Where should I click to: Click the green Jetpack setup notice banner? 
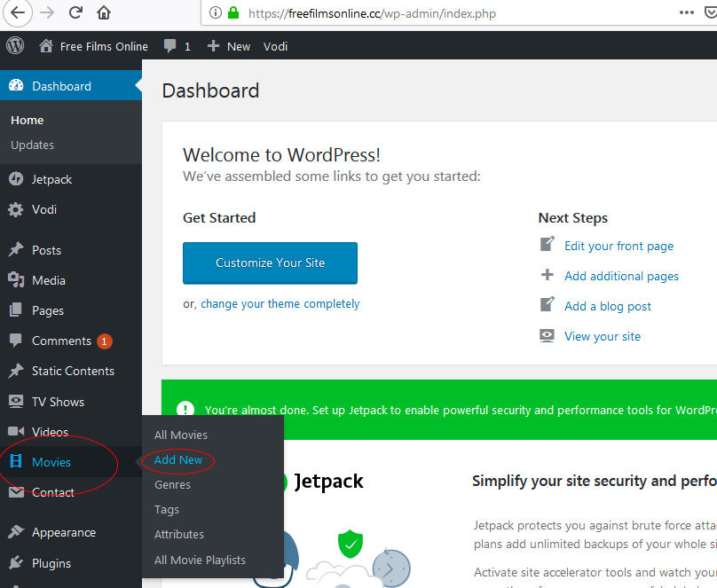439,410
